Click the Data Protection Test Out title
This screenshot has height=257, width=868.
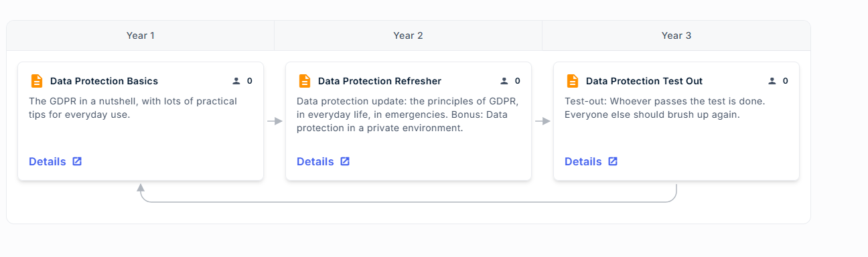click(644, 81)
